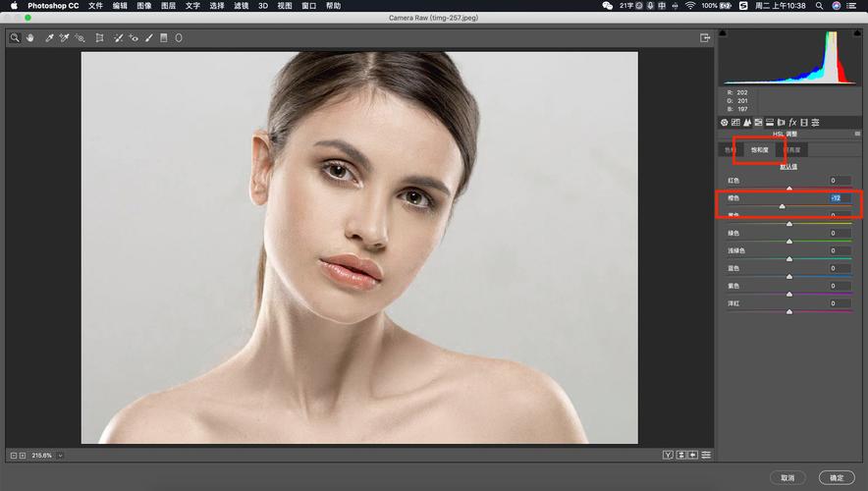Screen dimensions: 868x491
Task: Open the HSL Adjustments panel icon
Action: (x=758, y=123)
